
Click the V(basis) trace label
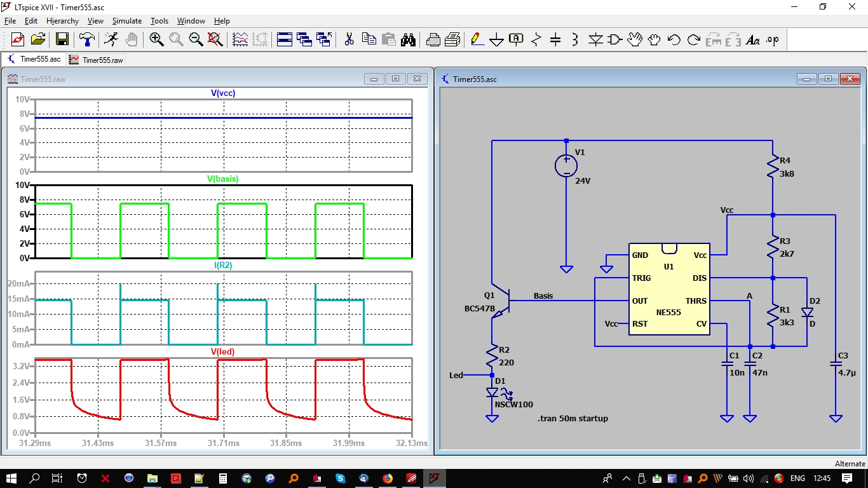click(223, 179)
